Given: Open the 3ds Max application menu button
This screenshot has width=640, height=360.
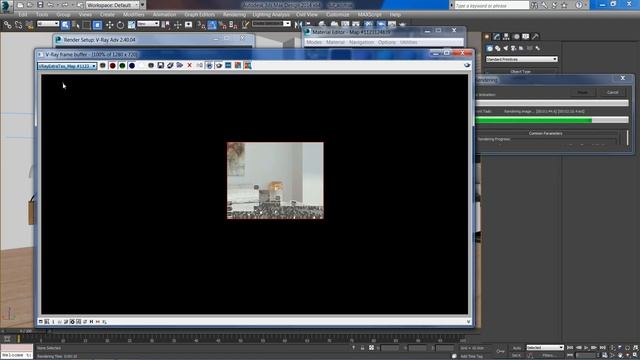Looking at the screenshot, I should (x=6, y=6).
